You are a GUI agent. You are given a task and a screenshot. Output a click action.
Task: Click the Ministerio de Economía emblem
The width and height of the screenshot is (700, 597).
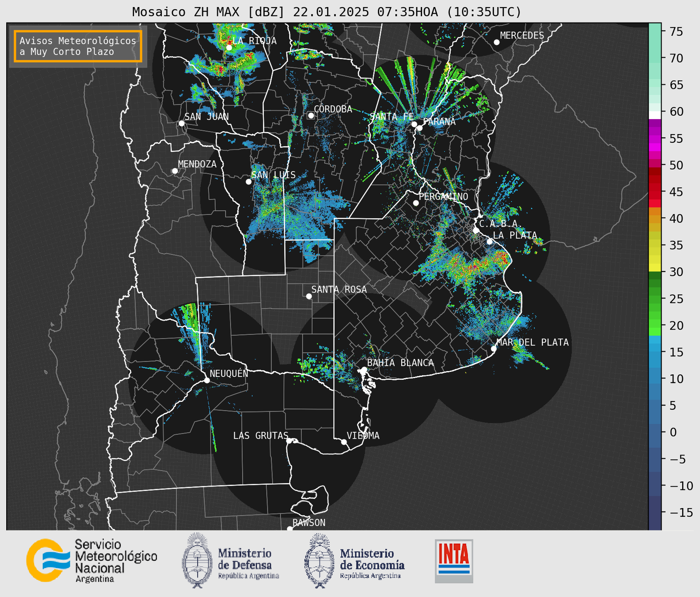pos(320,560)
